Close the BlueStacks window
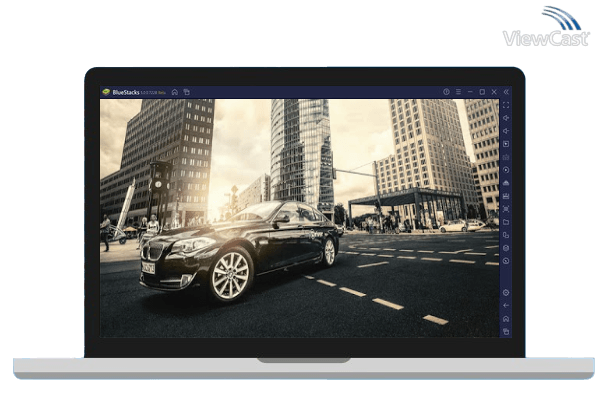 click(494, 92)
